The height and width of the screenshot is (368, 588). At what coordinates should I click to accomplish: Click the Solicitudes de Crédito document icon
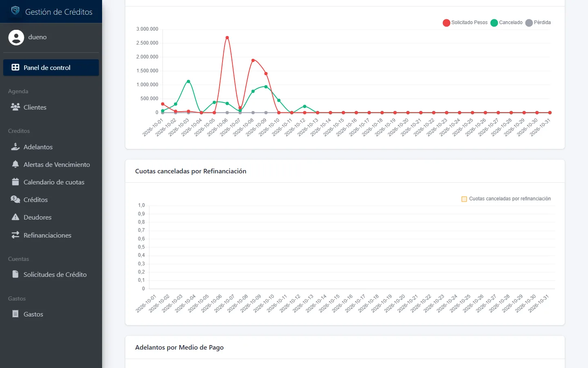click(16, 274)
